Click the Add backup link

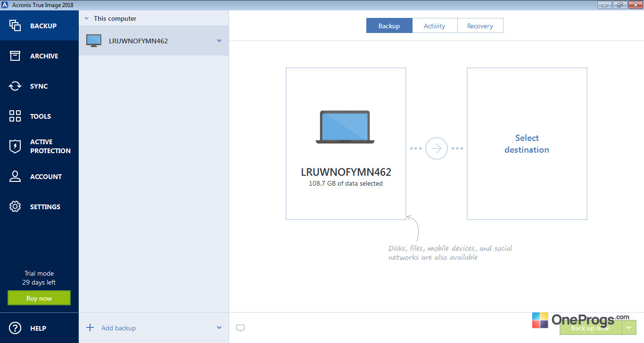coord(118,328)
